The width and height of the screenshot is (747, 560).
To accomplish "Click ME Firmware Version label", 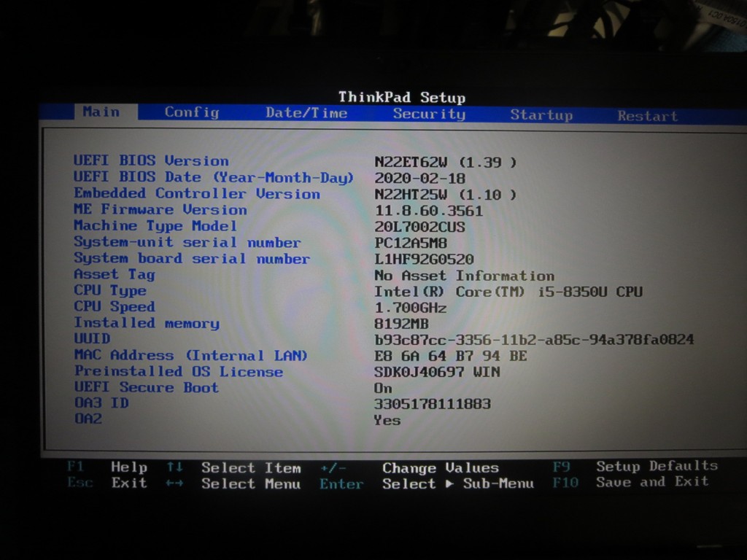I will [160, 209].
